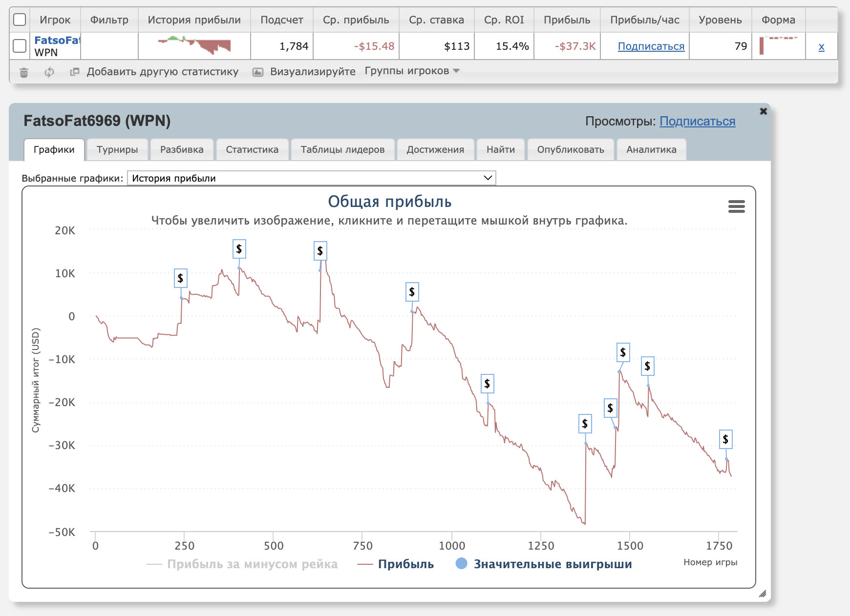Viewport: 850px width, 616px height.
Task: Close the FatsoFat6969 player panel
Action: tap(763, 111)
